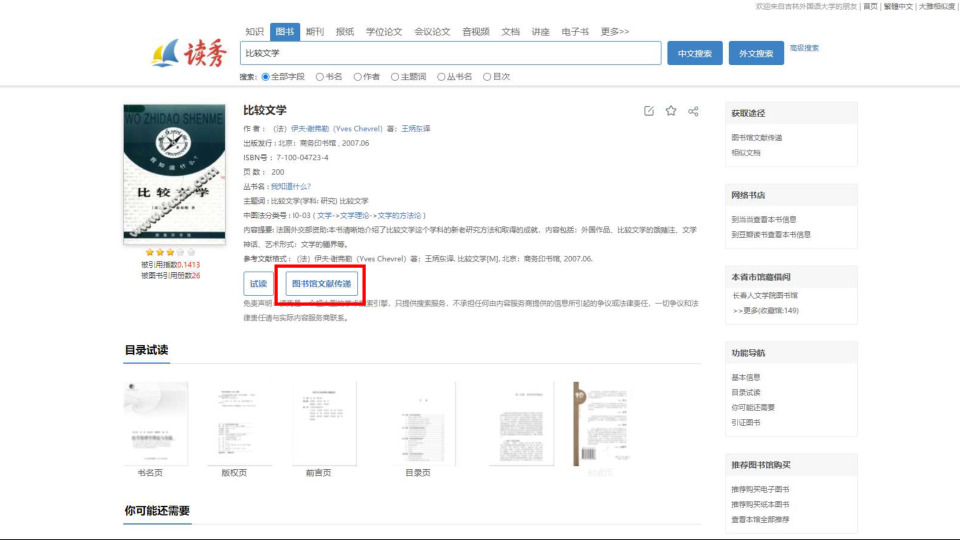Click the edit/correction icon beside the book title
The width and height of the screenshot is (960, 540).
[649, 111]
